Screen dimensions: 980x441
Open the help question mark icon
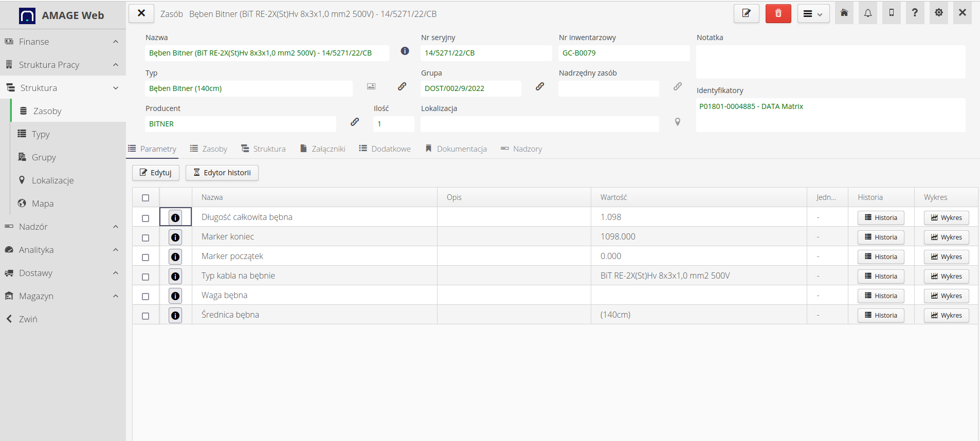pyautogui.click(x=915, y=13)
